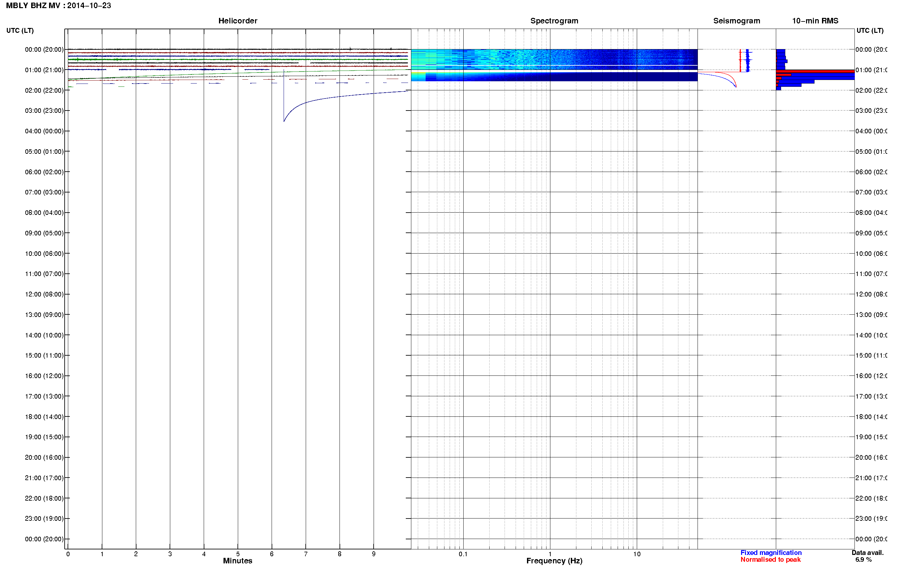Select the '10-min RMS' panel heading
The height and width of the screenshot is (578, 924).
pyautogui.click(x=815, y=21)
